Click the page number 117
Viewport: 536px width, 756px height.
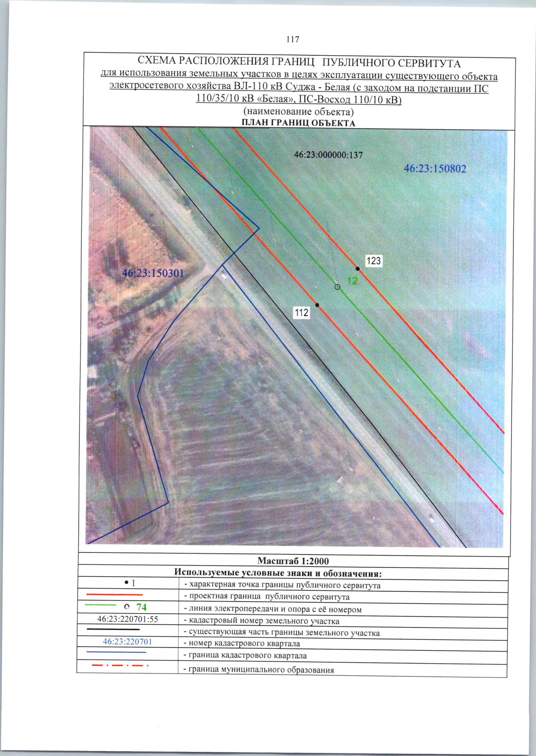pos(293,39)
